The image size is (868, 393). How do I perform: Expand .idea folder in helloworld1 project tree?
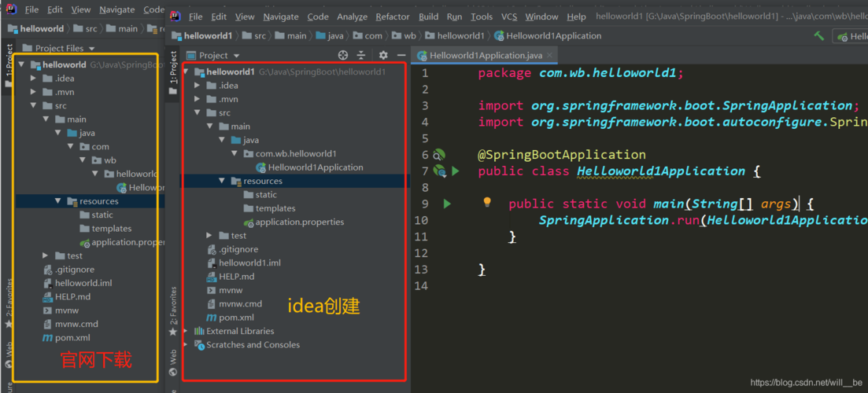(198, 86)
